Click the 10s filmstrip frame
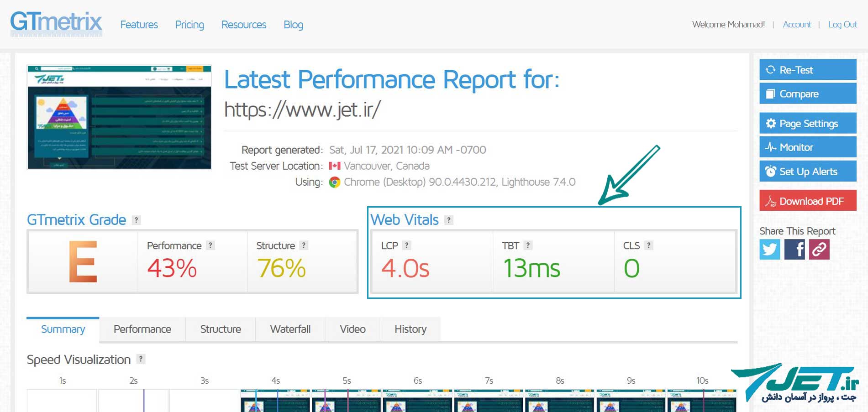This screenshot has height=412, width=868. (x=702, y=401)
